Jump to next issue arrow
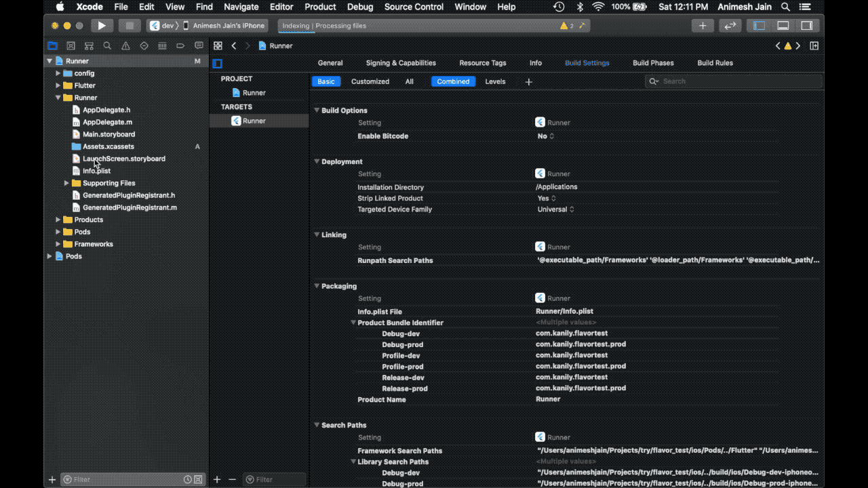The width and height of the screenshot is (868, 488). point(798,46)
